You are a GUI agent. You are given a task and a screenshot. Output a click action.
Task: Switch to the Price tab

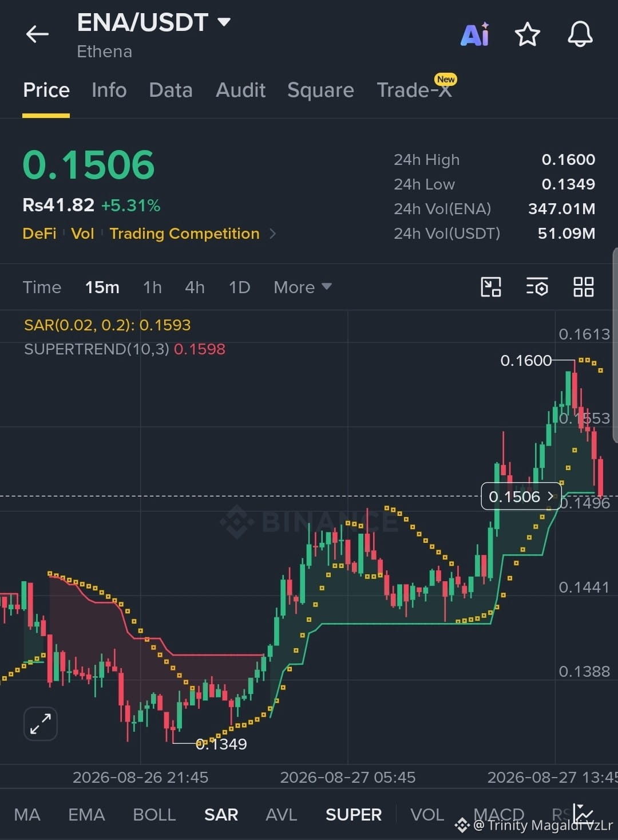[x=46, y=90]
